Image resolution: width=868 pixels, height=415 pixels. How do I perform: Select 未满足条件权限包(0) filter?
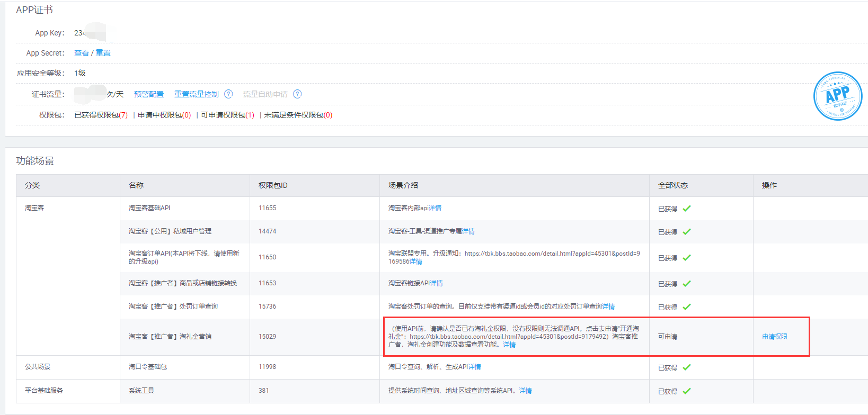[298, 115]
